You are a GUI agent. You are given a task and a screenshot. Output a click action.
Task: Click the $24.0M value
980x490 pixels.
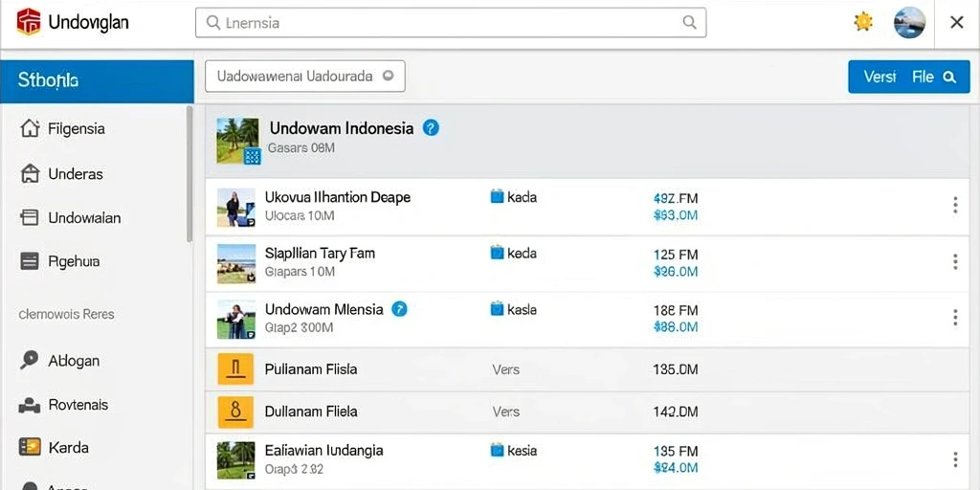click(x=675, y=467)
